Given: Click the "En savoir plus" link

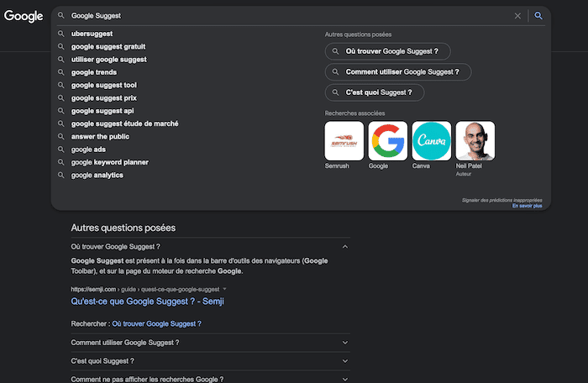Looking at the screenshot, I should coord(528,206).
